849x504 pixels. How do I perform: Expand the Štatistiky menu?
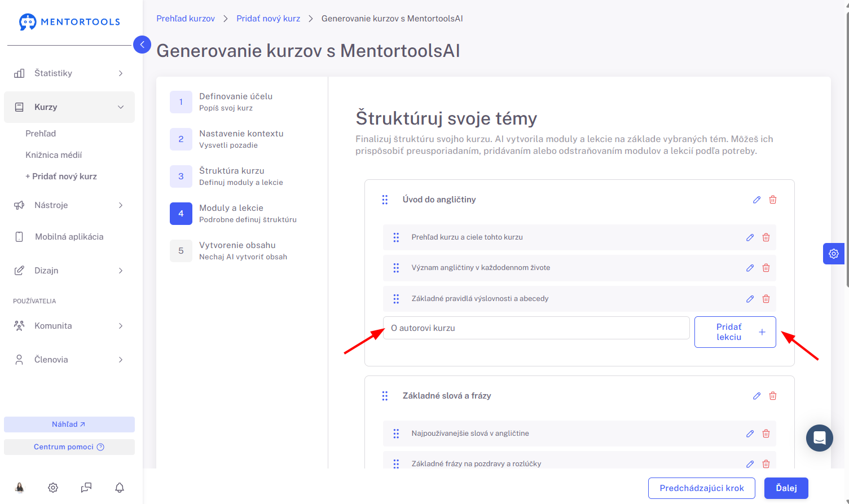(x=69, y=73)
